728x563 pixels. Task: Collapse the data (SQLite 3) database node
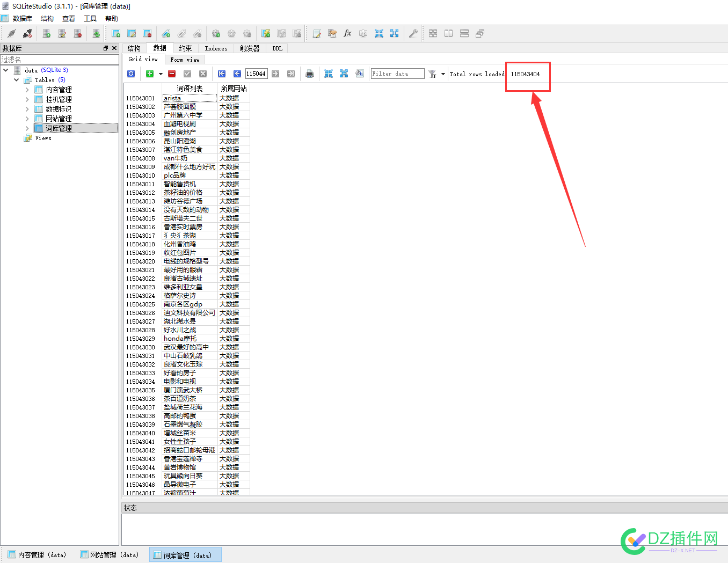pyautogui.click(x=6, y=70)
